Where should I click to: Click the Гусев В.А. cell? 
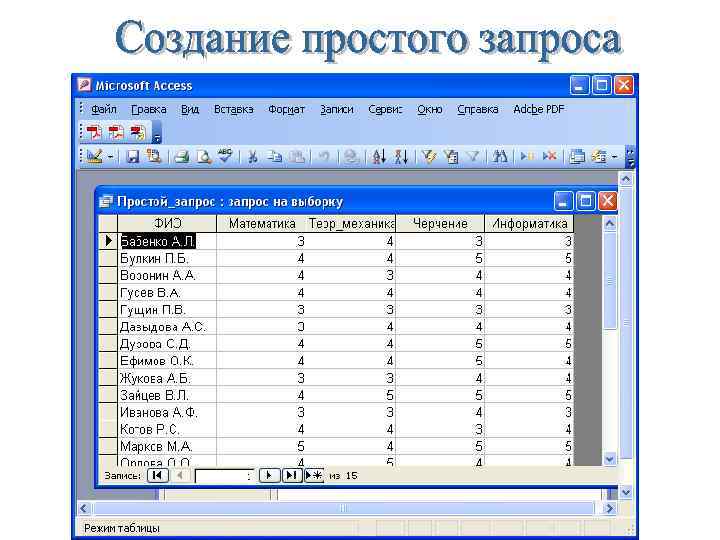[167, 292]
